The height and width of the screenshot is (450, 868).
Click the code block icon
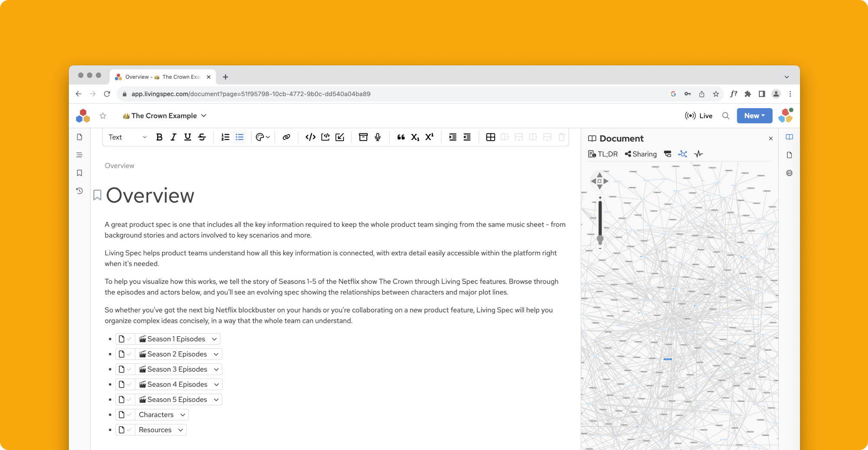[x=310, y=137]
